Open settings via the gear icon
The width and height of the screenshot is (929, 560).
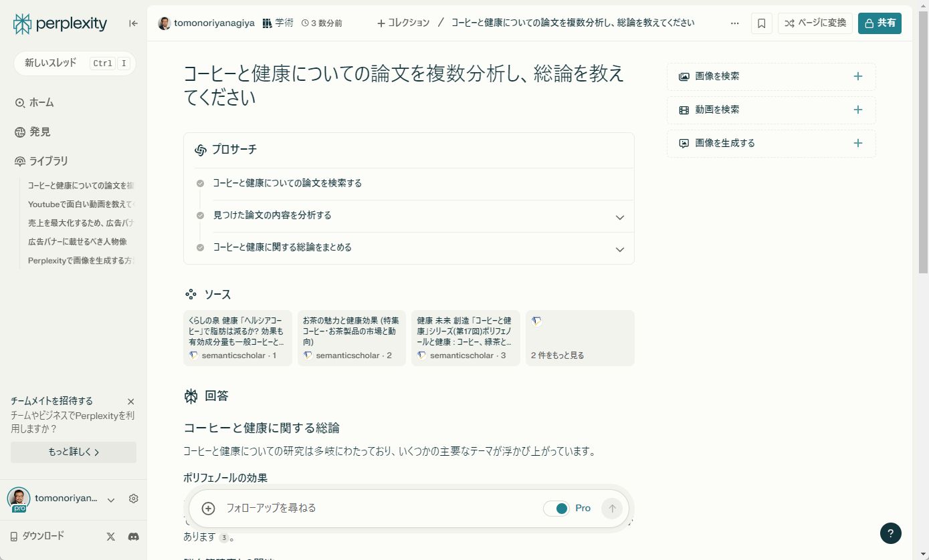[133, 499]
